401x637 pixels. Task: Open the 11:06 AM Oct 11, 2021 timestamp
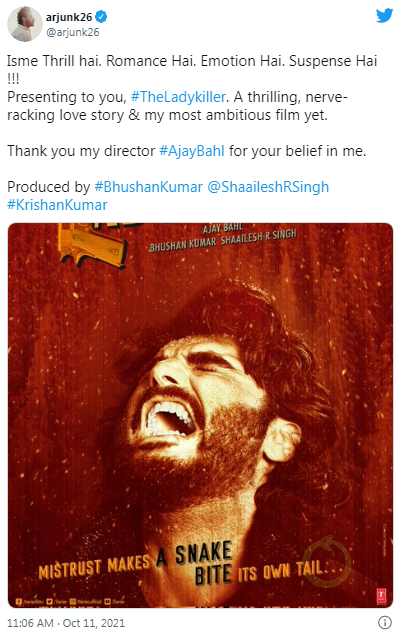[66, 623]
